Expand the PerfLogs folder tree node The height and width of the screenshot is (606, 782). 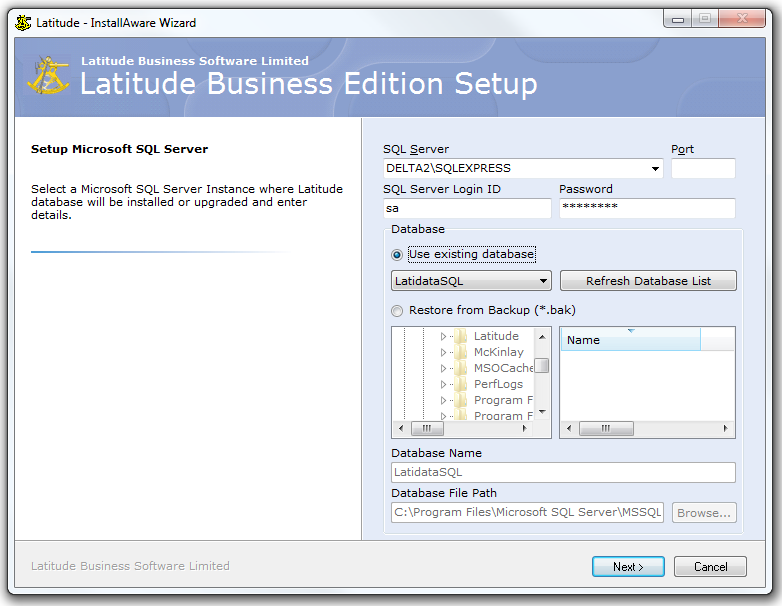click(443, 385)
